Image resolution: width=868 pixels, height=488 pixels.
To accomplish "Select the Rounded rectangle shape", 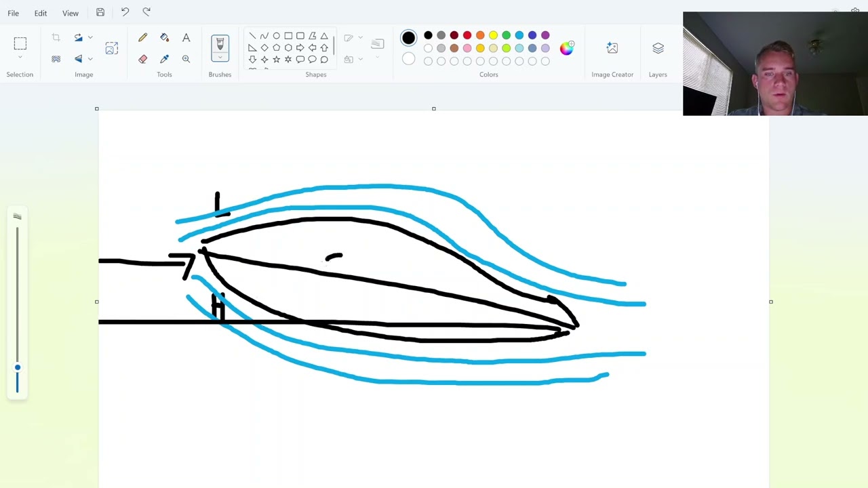I will tap(300, 36).
